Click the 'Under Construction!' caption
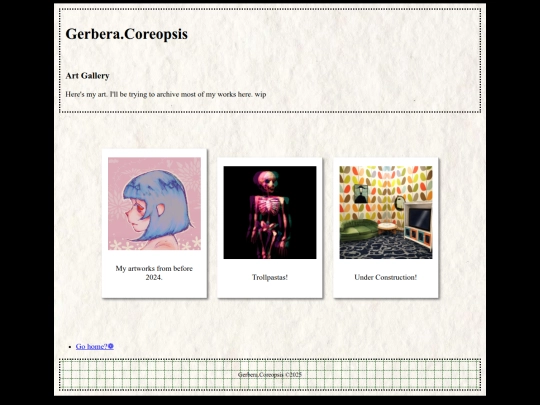540x405 pixels. tap(386, 277)
